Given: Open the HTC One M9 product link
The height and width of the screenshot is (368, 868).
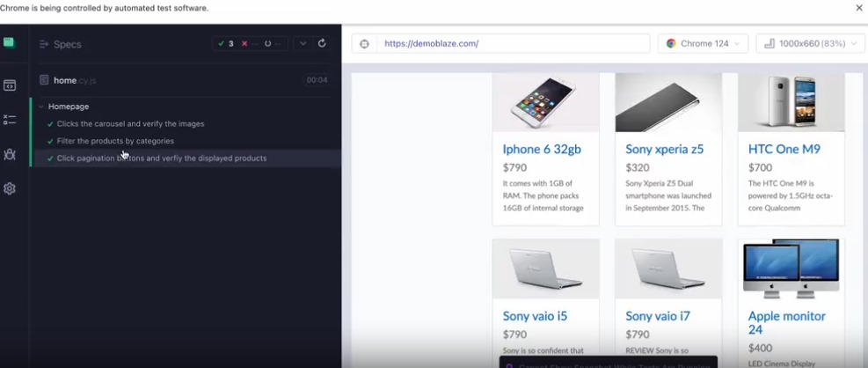Looking at the screenshot, I should 784,149.
